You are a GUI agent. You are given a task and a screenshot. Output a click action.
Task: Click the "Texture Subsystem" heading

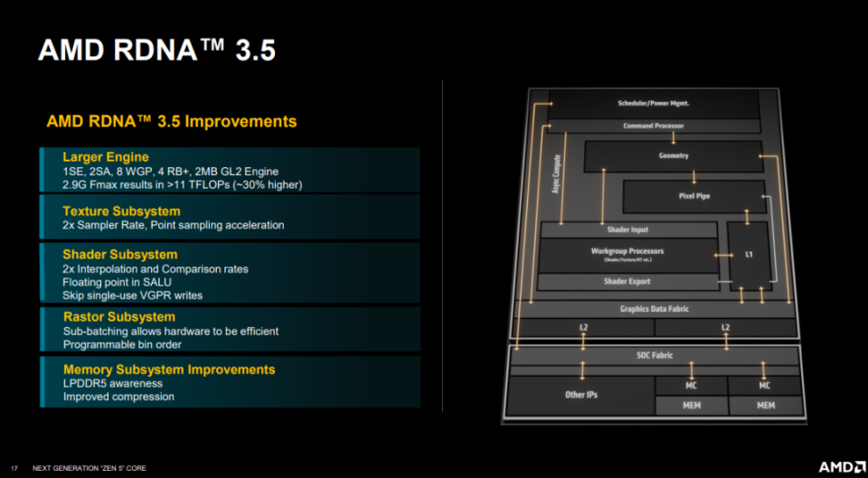click(121, 211)
